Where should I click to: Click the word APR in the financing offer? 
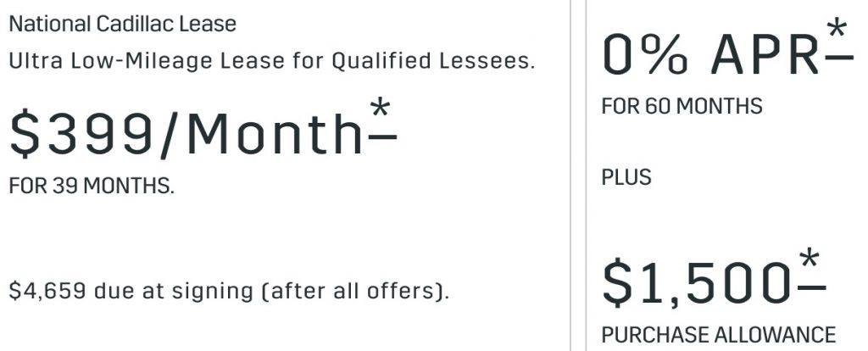coord(765,54)
